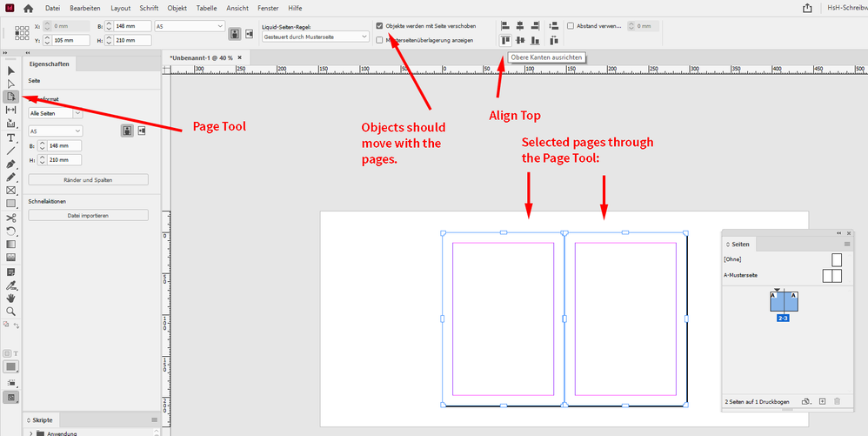Screen dimensions: 868x436
Task: Select the Pen tool
Action: (10, 164)
